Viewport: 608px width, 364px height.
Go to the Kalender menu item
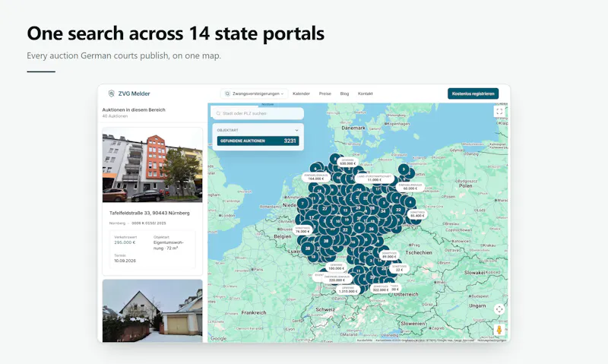301,93
